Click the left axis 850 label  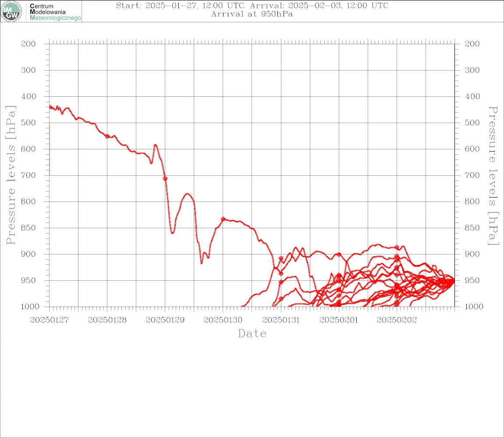point(28,228)
